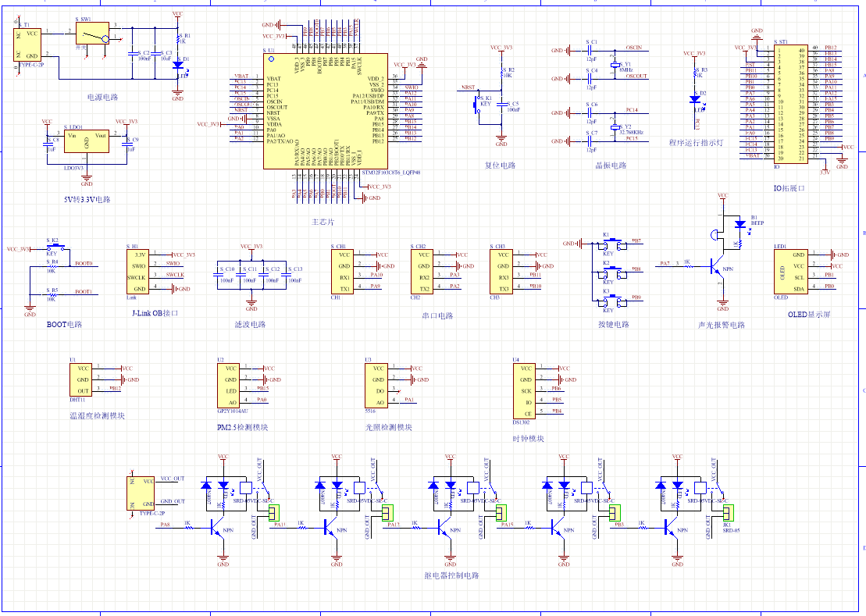The width and height of the screenshot is (866, 616).
Task: Select the S_C5 100nF reset capacitor
Action: coord(502,104)
